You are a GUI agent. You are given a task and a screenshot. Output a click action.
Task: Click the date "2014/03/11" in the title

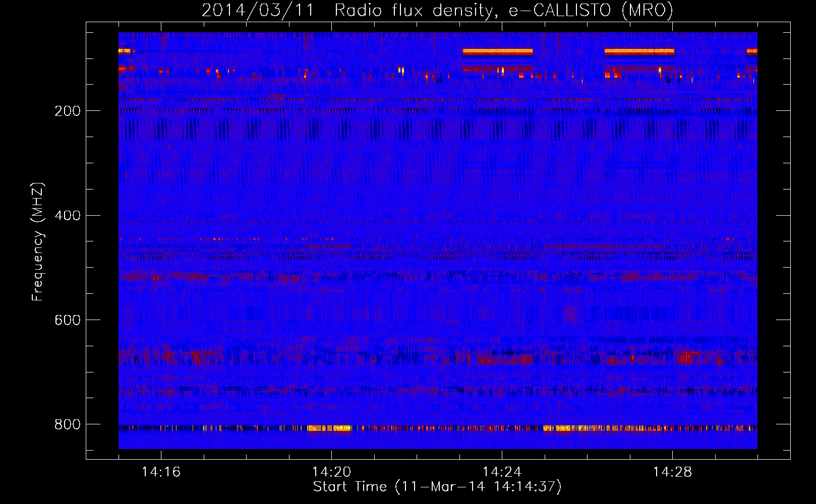click(x=258, y=10)
